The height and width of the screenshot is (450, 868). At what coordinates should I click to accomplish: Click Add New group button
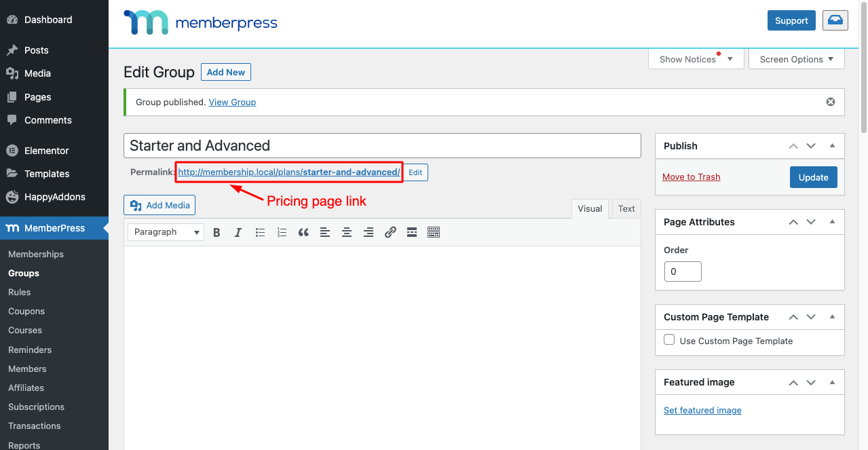pyautogui.click(x=226, y=72)
